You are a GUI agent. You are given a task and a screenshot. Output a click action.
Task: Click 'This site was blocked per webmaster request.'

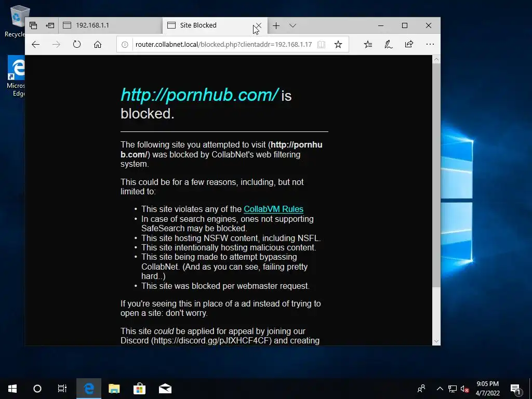225,286
